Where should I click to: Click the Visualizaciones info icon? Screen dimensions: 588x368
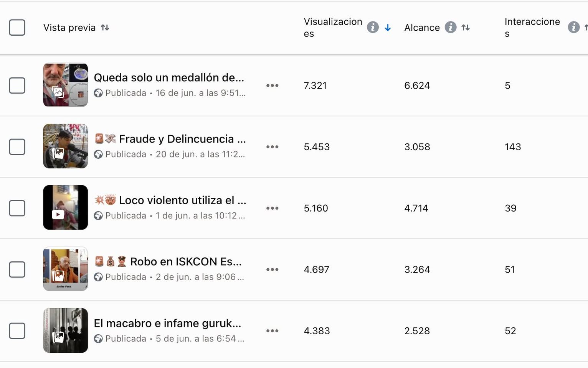click(x=372, y=28)
